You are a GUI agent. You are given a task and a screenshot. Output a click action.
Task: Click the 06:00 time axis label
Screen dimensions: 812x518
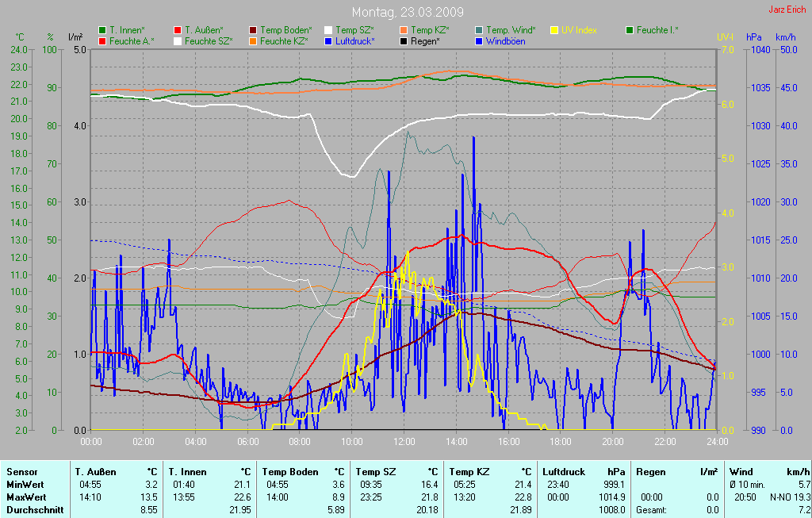pyautogui.click(x=247, y=442)
